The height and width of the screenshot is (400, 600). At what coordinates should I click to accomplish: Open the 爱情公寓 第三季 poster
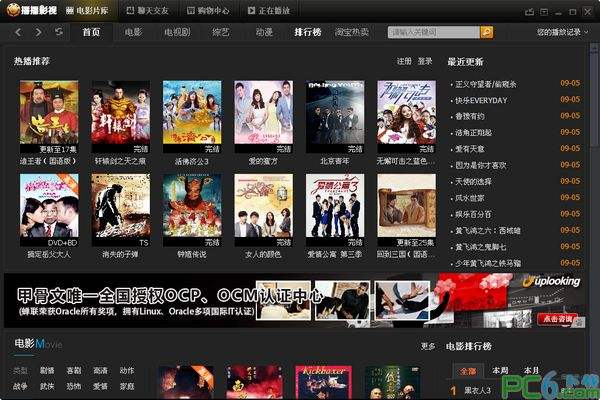tap(335, 210)
